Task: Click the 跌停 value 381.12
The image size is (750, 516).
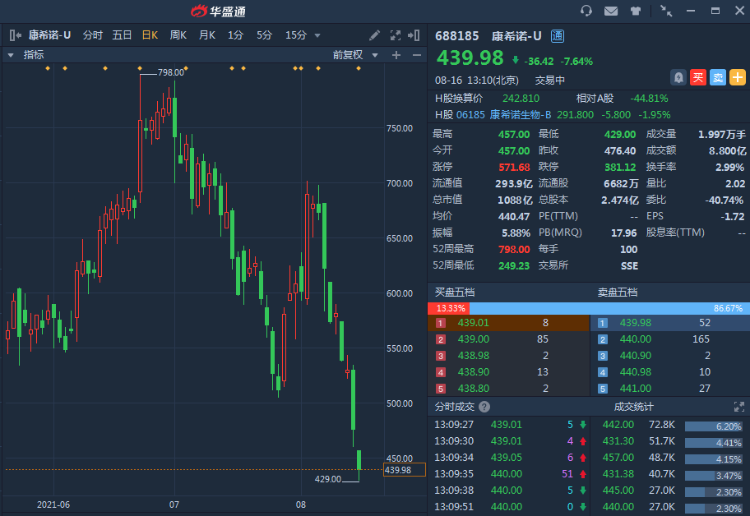Action: (x=620, y=167)
